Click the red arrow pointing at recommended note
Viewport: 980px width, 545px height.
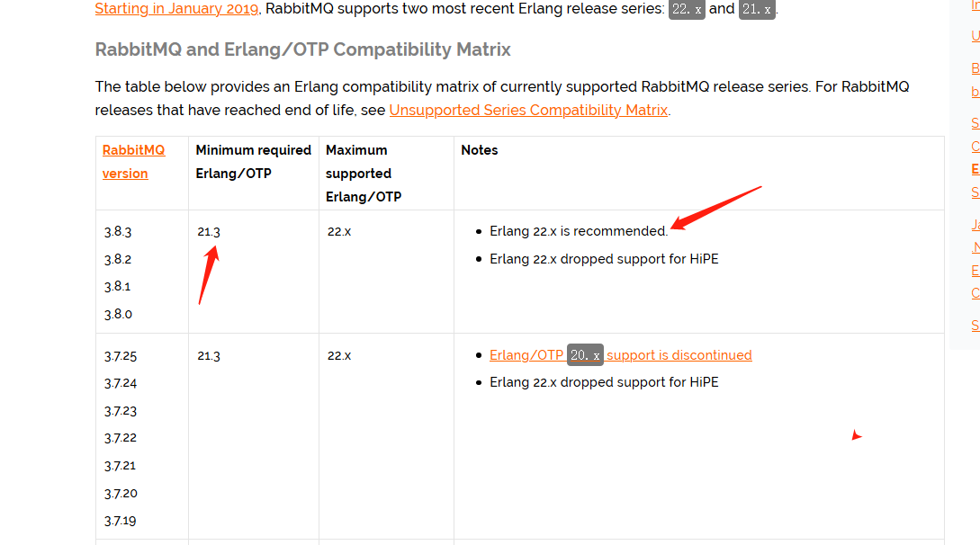(715, 208)
